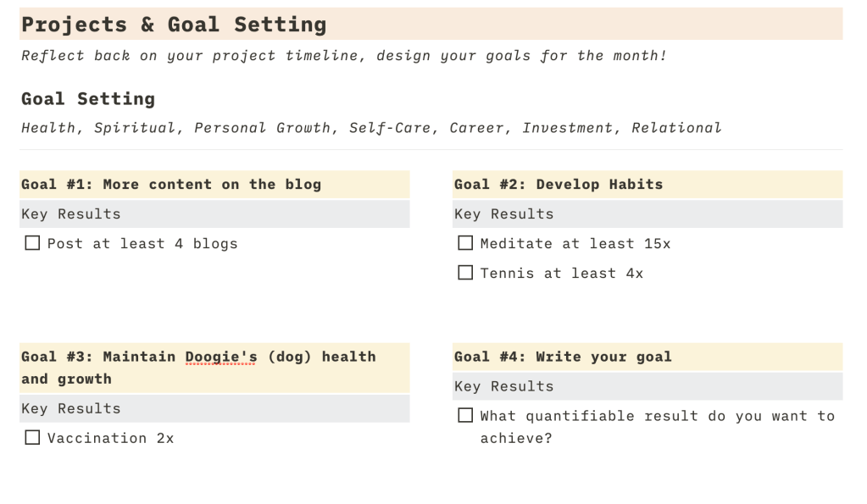Check off the Vaccination 2x checkbox
The image size is (867, 504).
pos(32,438)
